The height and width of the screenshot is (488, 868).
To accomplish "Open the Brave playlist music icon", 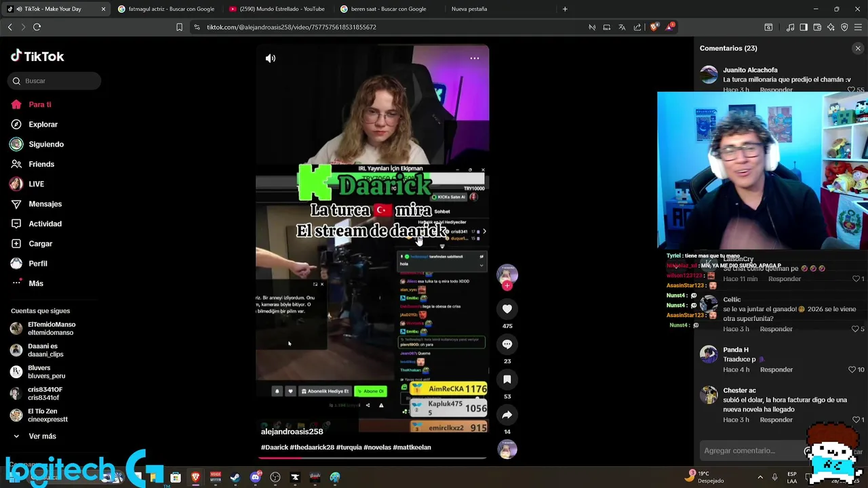I will coord(790,27).
